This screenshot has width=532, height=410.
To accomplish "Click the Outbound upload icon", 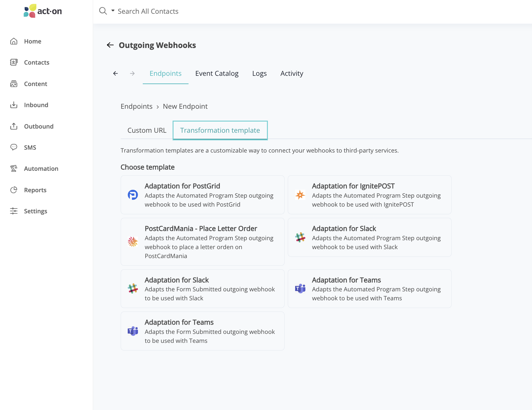I will click(x=14, y=126).
